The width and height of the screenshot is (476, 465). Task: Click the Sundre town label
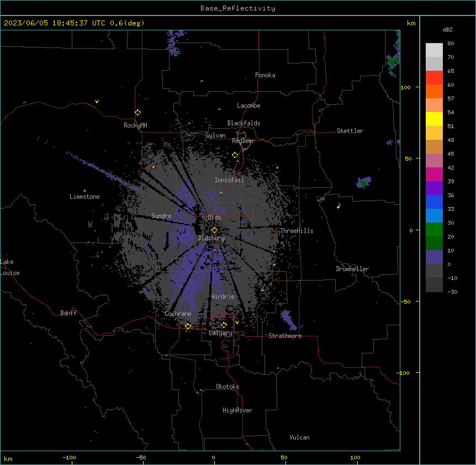161,216
